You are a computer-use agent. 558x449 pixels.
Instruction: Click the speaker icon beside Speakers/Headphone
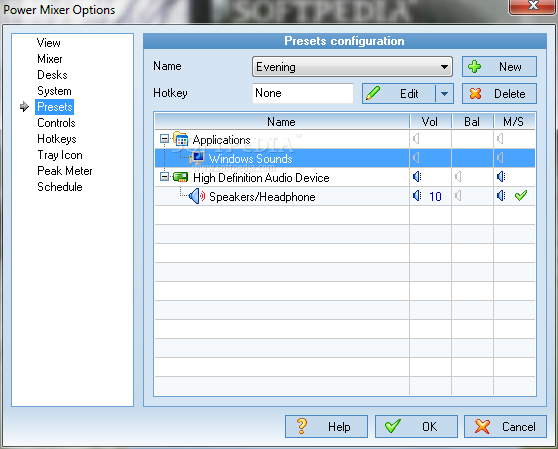pyautogui.click(x=197, y=196)
